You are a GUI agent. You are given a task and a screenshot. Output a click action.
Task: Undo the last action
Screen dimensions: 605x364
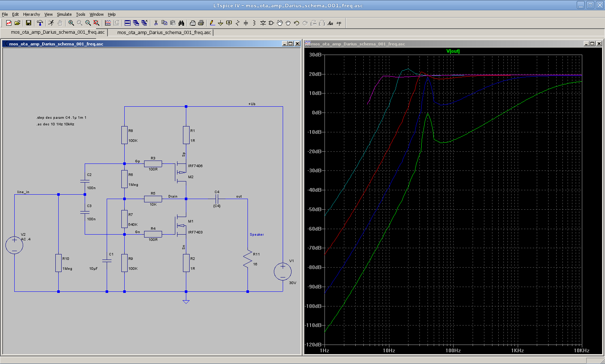[x=297, y=23]
